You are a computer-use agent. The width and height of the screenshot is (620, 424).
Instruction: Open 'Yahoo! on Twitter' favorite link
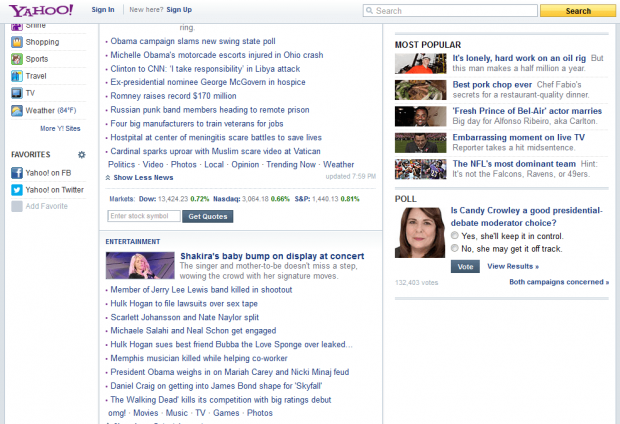pyautogui.click(x=55, y=190)
